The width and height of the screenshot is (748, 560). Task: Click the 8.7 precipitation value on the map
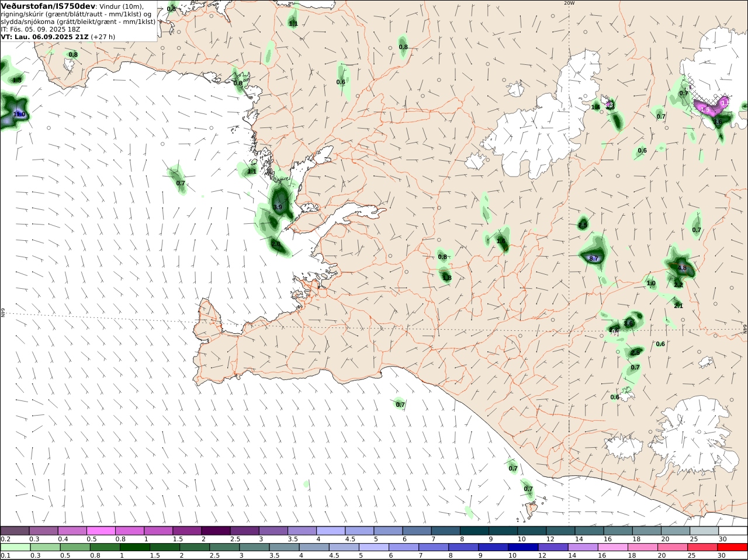594,258
